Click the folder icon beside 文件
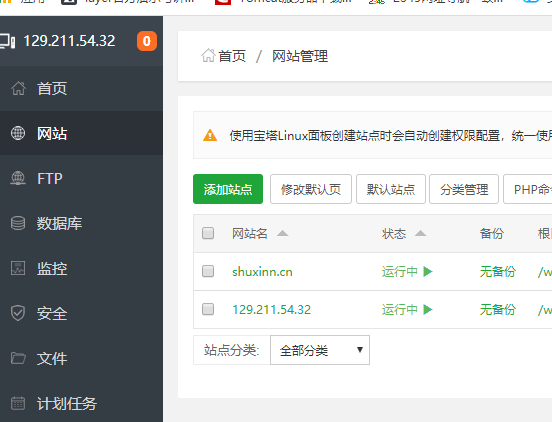 (18, 358)
